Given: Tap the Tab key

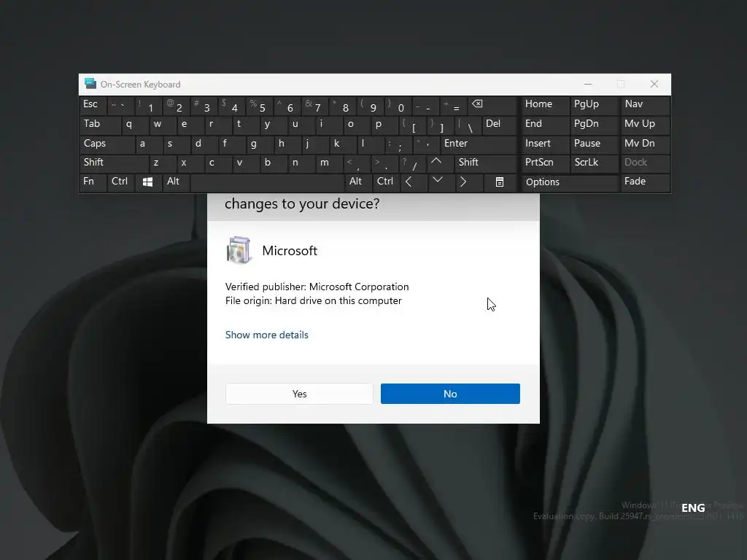Looking at the screenshot, I should tap(99, 124).
